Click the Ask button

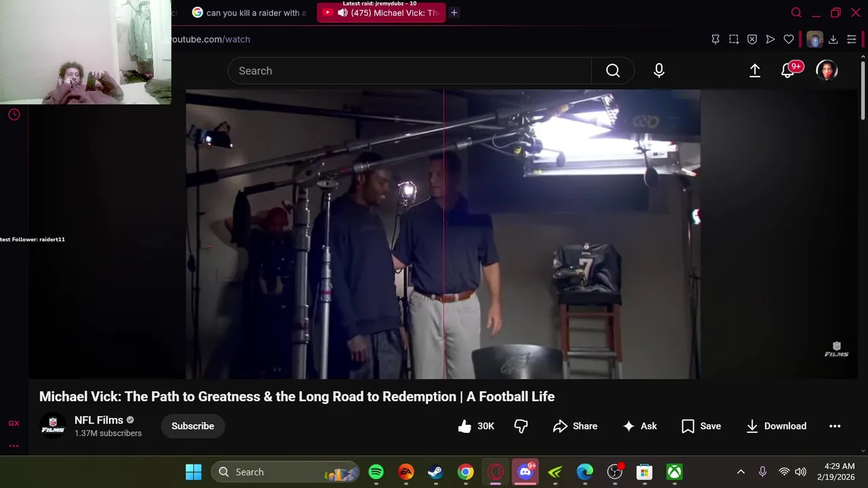click(x=640, y=426)
